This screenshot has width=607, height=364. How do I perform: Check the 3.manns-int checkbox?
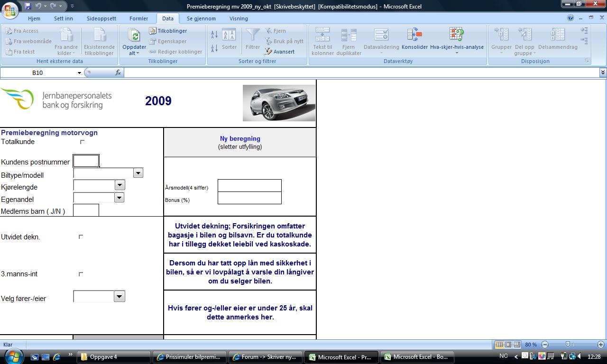(81, 274)
